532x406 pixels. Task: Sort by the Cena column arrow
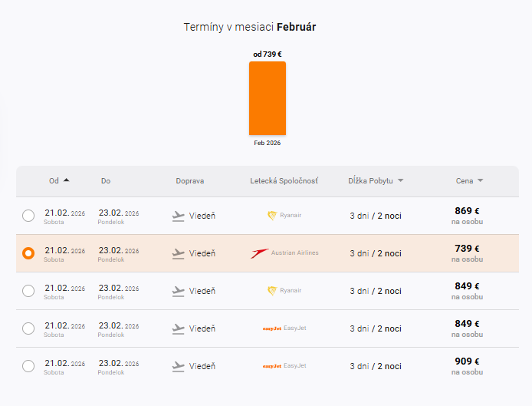(480, 181)
